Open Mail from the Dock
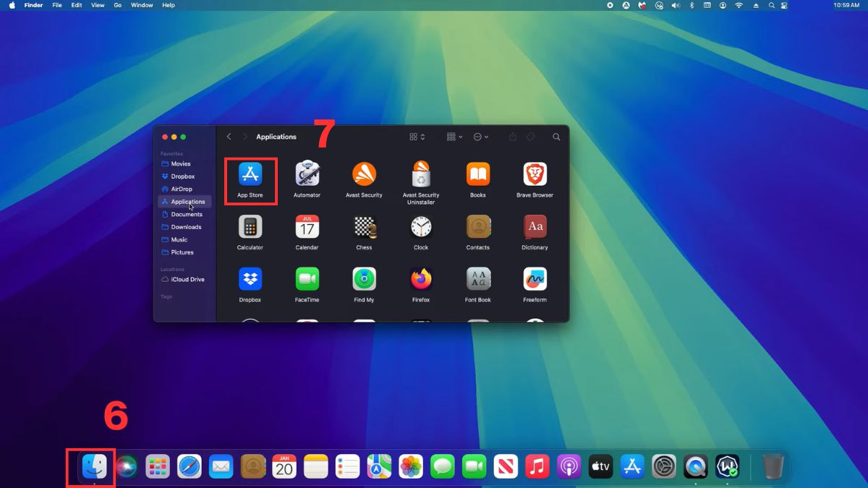Screen dimensions: 868x488 (x=221, y=466)
